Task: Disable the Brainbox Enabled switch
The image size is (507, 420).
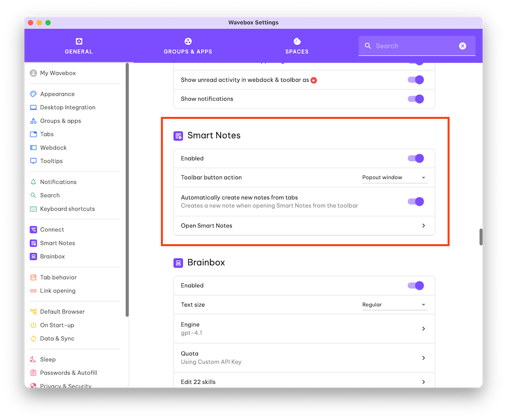Action: 416,286
